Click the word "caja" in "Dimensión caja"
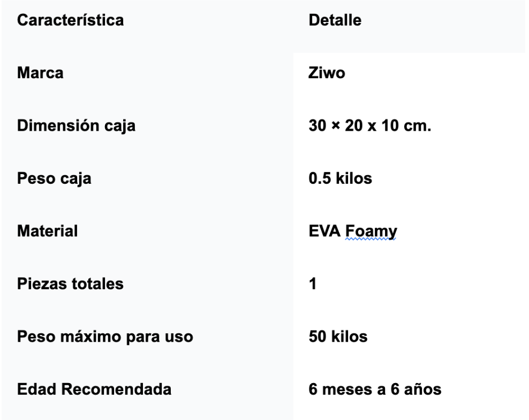 pos(120,126)
